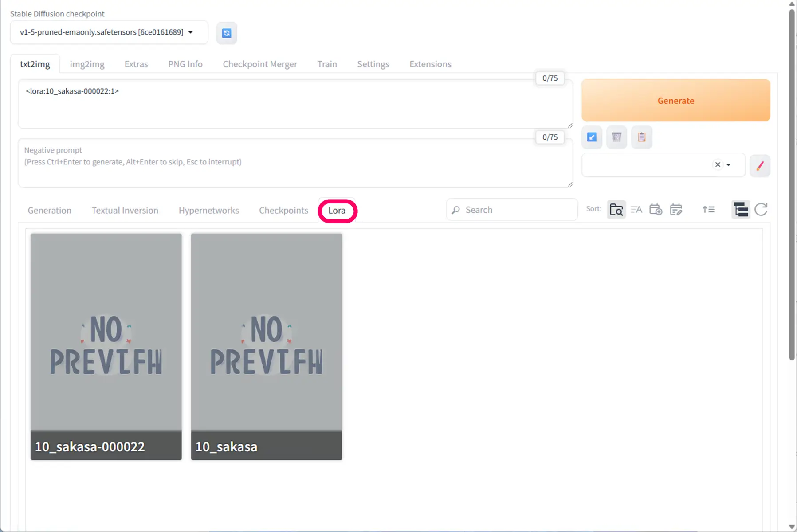Click into the prompt text box

pos(295,104)
